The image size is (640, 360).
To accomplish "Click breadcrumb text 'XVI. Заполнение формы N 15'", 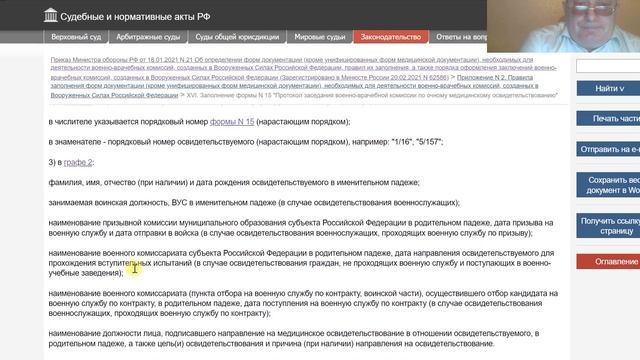I will pos(372,95).
